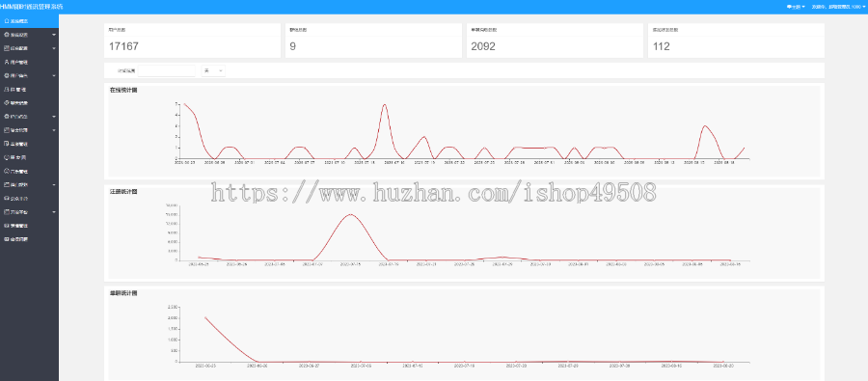Open the language dropdown in top bar
The width and height of the screenshot is (868, 381).
(x=796, y=7)
